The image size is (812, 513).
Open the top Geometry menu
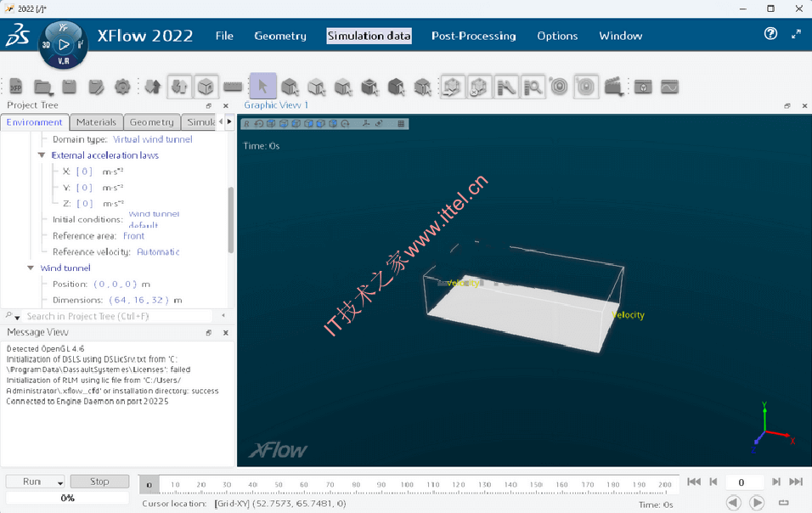coord(280,36)
